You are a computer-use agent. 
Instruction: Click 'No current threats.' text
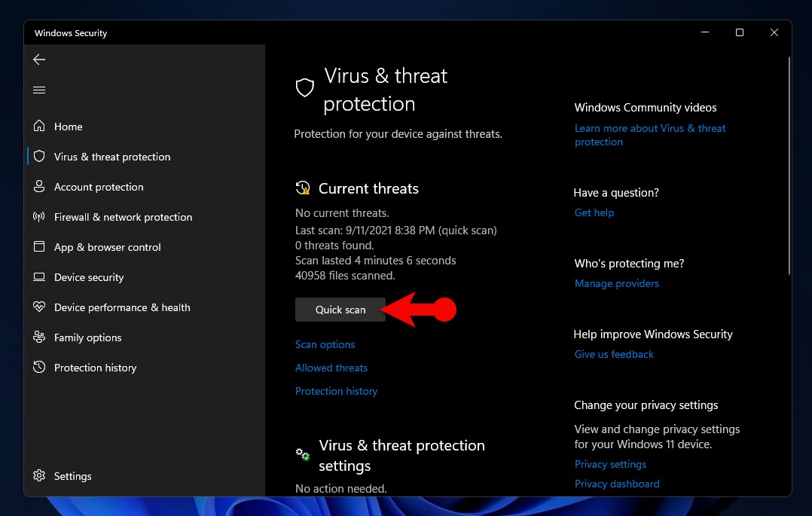(x=342, y=213)
